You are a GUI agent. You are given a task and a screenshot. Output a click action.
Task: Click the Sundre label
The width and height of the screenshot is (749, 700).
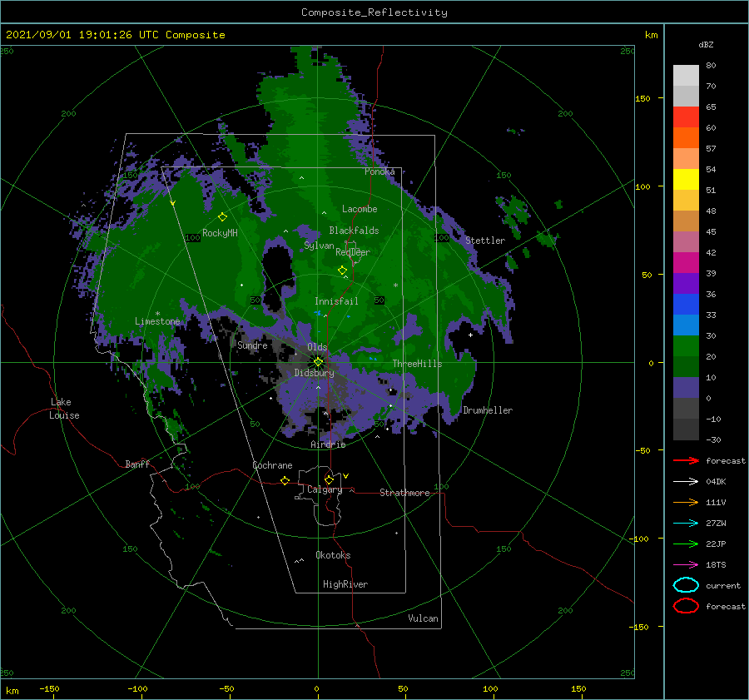[252, 345]
